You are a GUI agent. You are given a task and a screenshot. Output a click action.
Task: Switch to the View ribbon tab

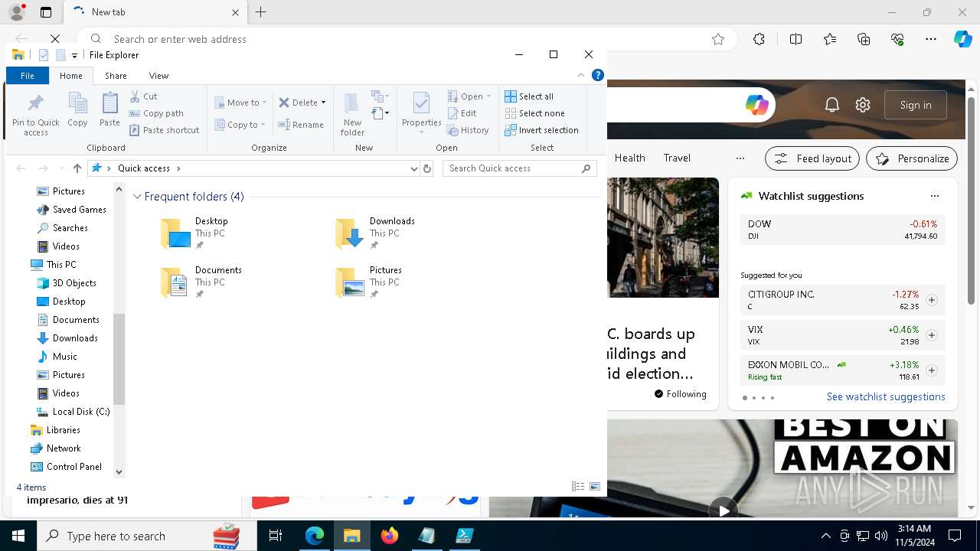158,76
